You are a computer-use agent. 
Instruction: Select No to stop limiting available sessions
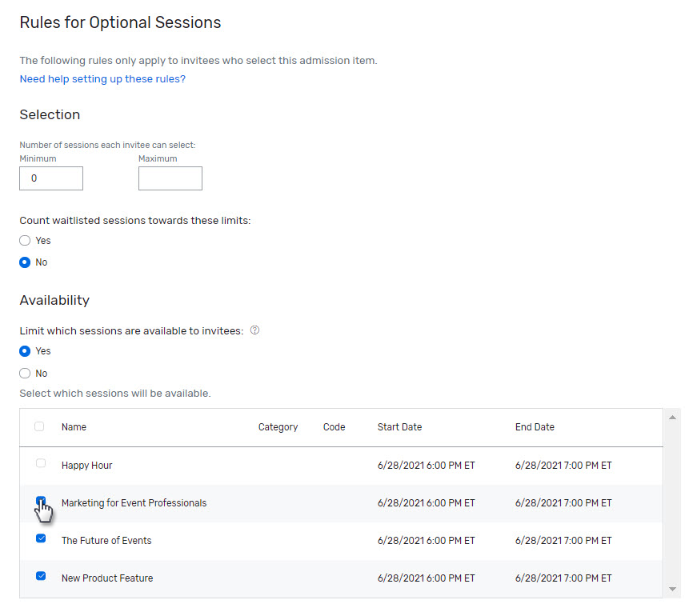point(25,373)
